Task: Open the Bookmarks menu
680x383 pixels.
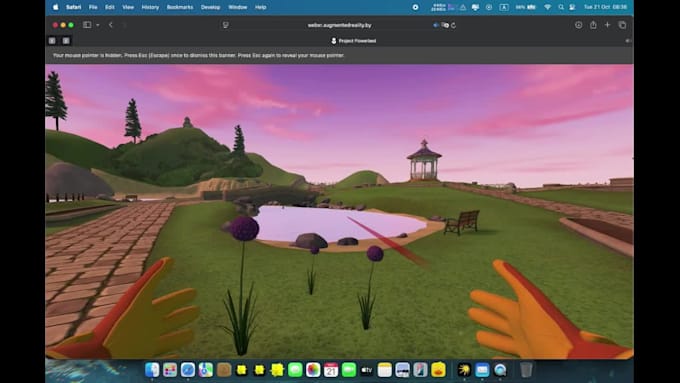Action: point(180,7)
